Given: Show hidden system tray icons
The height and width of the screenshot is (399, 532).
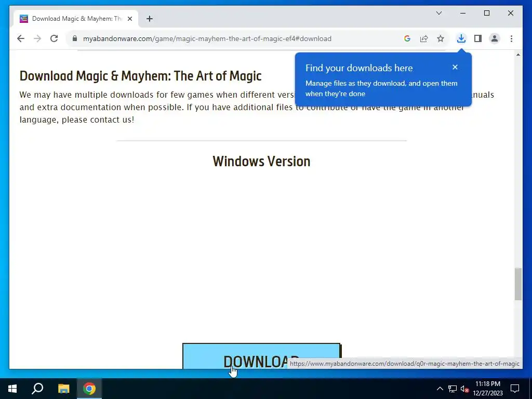Looking at the screenshot, I should 440,389.
